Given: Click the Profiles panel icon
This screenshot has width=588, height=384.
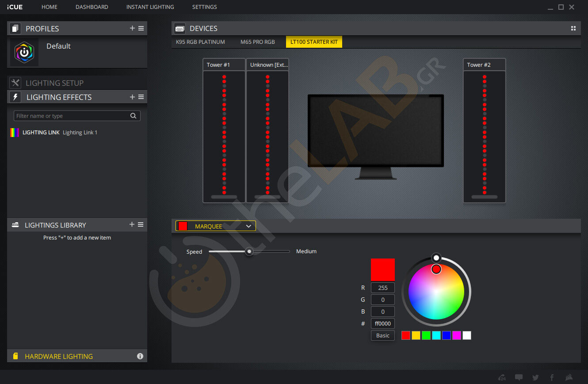Looking at the screenshot, I should [15, 28].
